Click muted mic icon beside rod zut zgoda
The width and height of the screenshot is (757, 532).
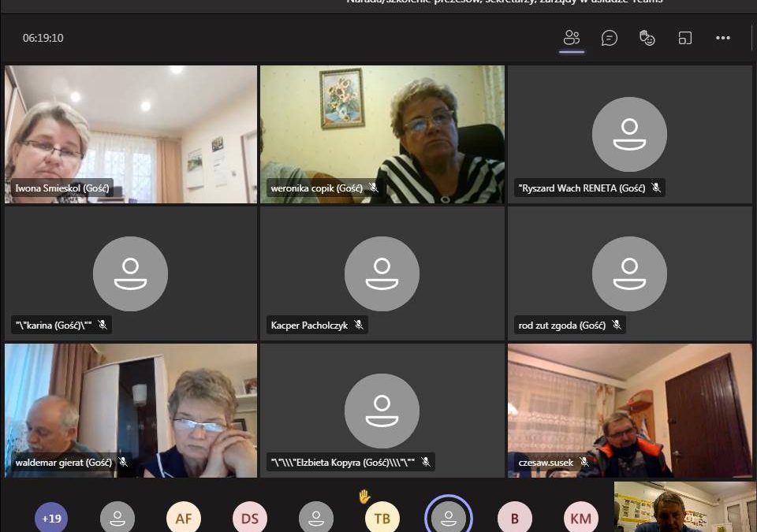[617, 325]
